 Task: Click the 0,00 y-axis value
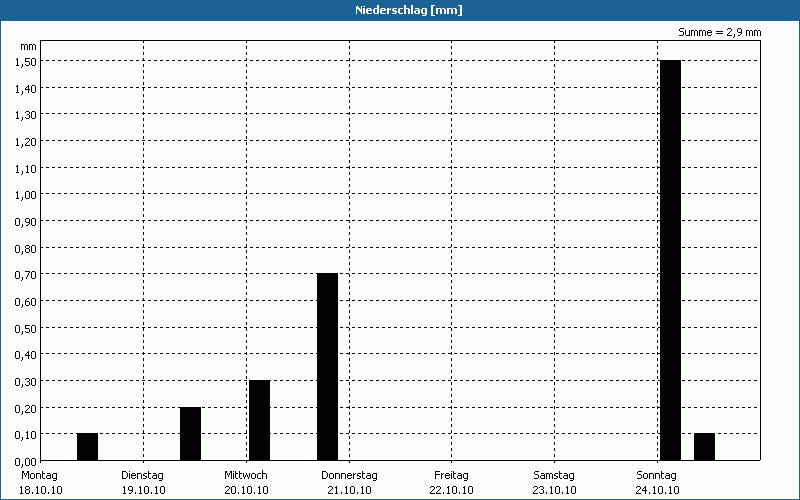tap(26, 462)
